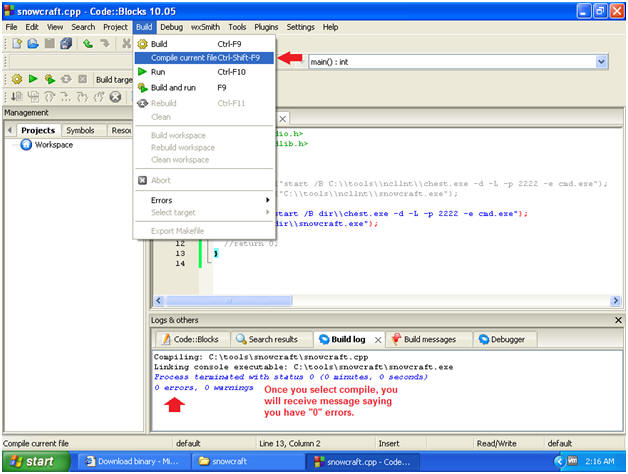Open the Plugins menu
The height and width of the screenshot is (474, 628).
pos(266,27)
